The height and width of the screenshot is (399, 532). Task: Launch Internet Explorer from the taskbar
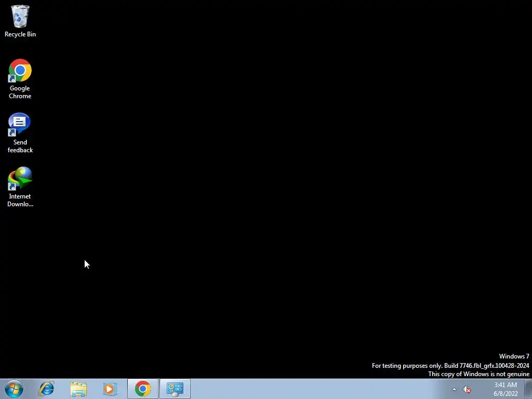[46, 389]
